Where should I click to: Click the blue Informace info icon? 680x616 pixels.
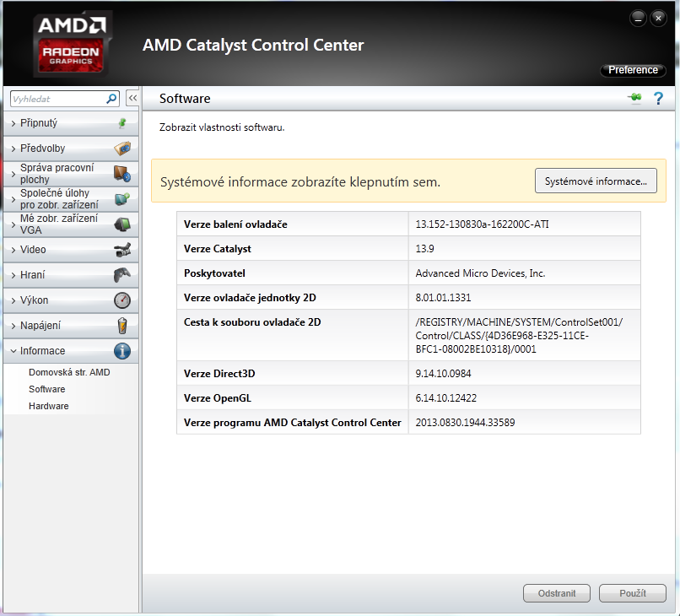(x=122, y=350)
